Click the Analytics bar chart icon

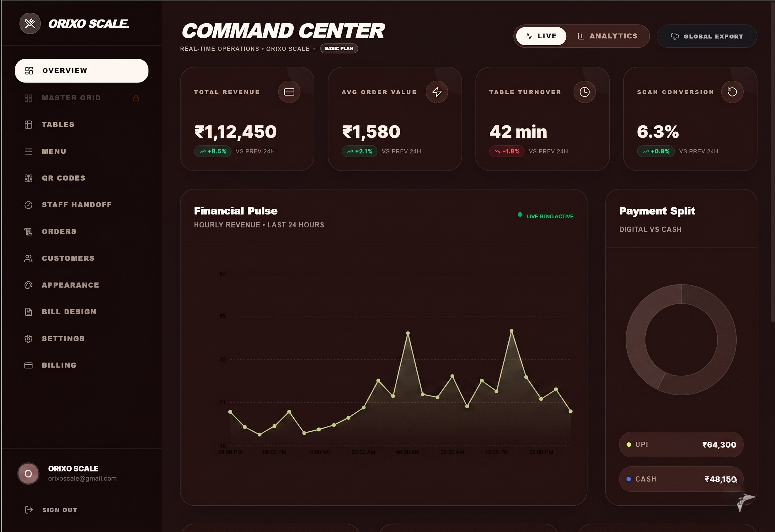(580, 36)
